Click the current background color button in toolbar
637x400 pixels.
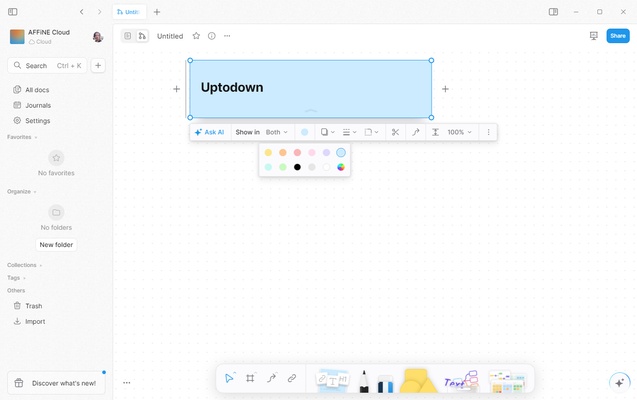pyautogui.click(x=304, y=132)
